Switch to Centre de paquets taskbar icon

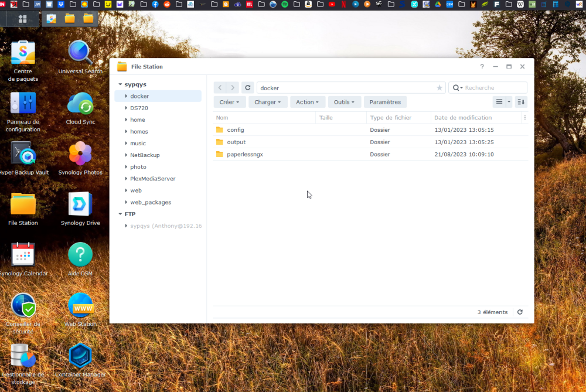coord(51,19)
